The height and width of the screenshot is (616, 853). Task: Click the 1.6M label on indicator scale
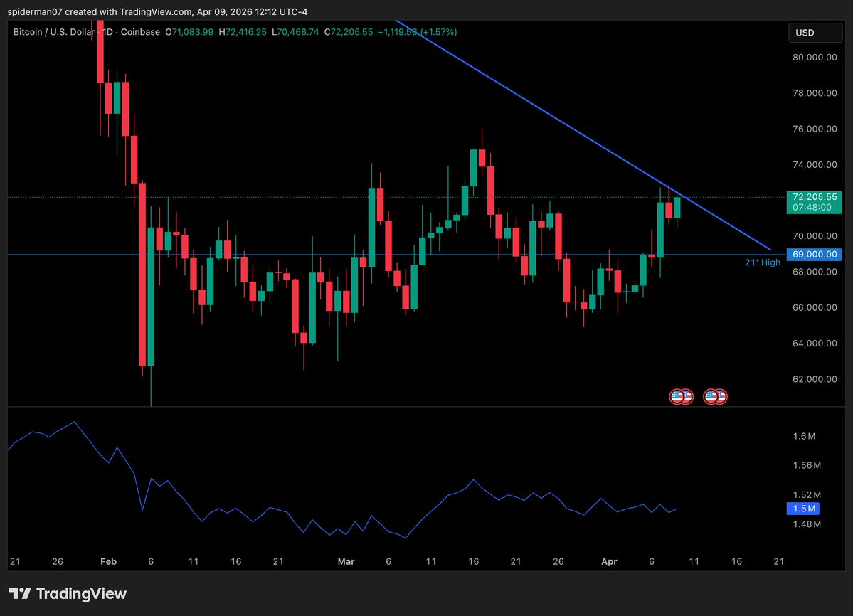(806, 436)
